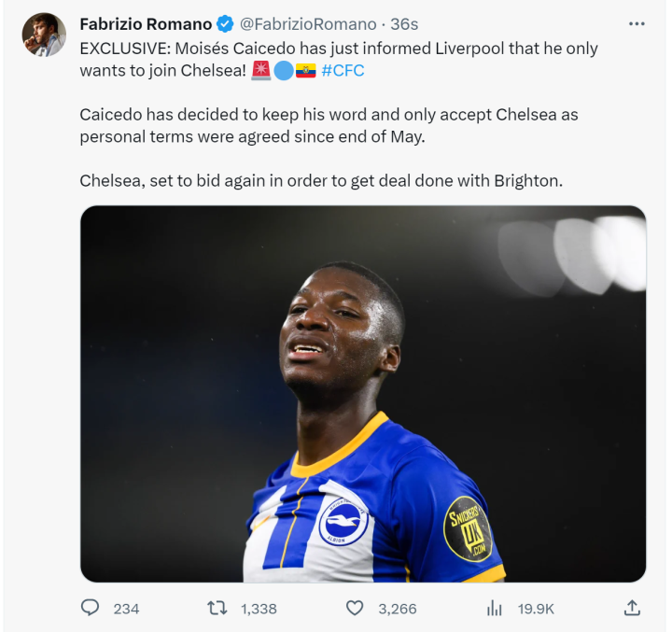The height and width of the screenshot is (632, 672).
Task: Open the @FabrizioRomano handle link
Action: (x=308, y=24)
